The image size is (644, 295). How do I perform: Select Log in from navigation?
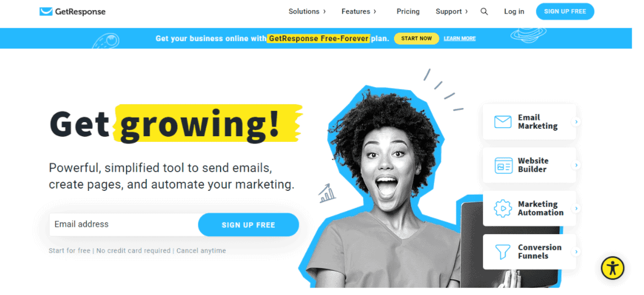click(514, 11)
